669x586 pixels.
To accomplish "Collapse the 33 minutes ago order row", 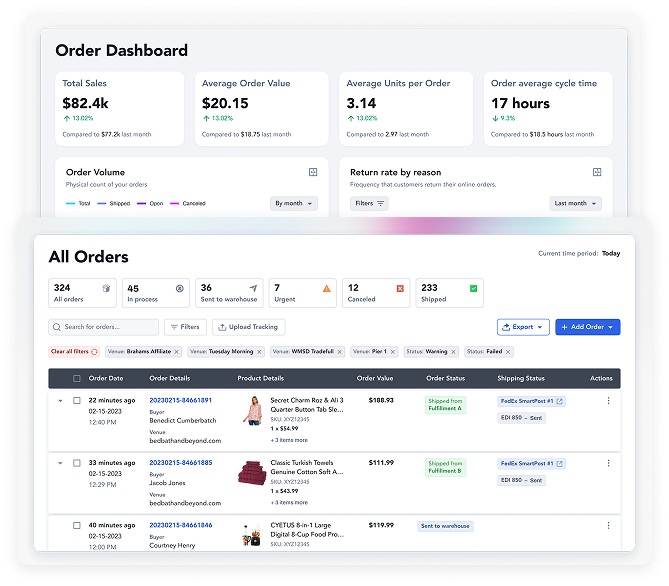I will coord(60,463).
